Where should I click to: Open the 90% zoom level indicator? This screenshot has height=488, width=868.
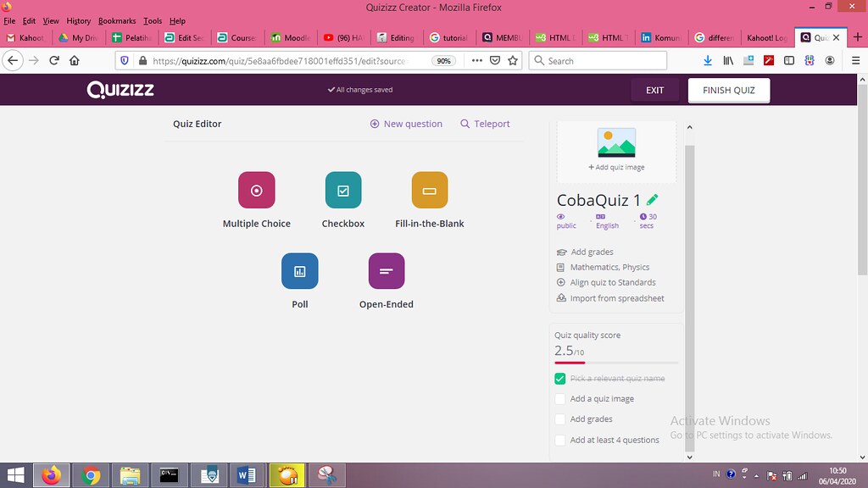point(443,61)
